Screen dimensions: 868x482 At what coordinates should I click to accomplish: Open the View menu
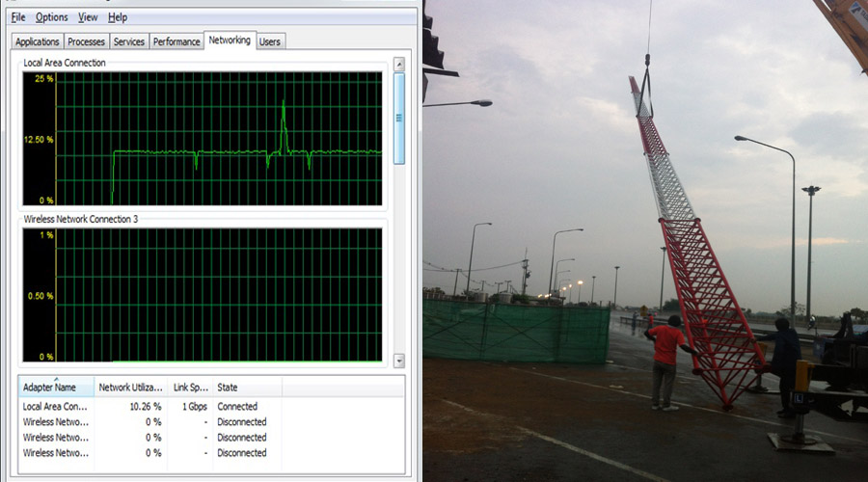pyautogui.click(x=88, y=17)
